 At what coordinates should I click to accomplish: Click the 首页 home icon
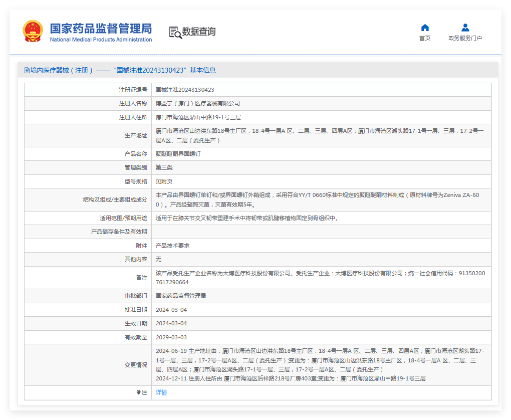(425, 28)
